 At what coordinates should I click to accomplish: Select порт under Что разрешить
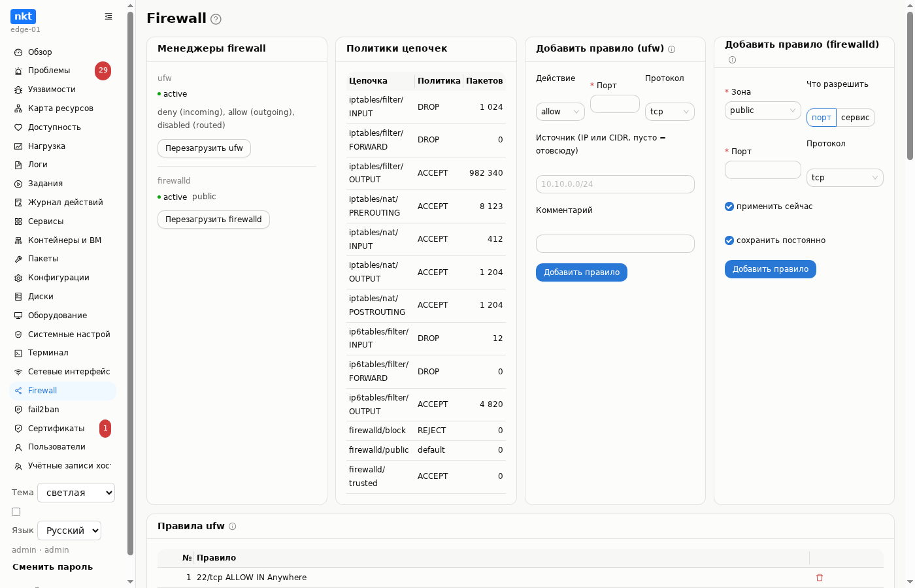[822, 118]
